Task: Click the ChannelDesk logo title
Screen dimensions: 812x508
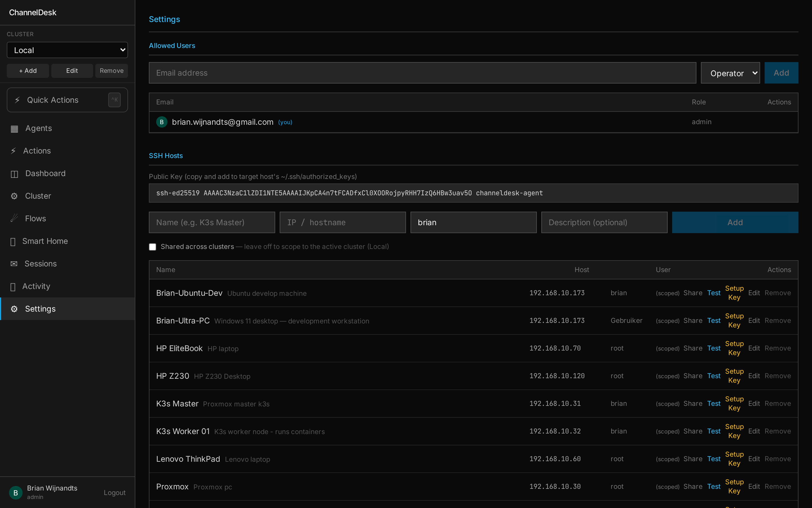Action: 32,12
